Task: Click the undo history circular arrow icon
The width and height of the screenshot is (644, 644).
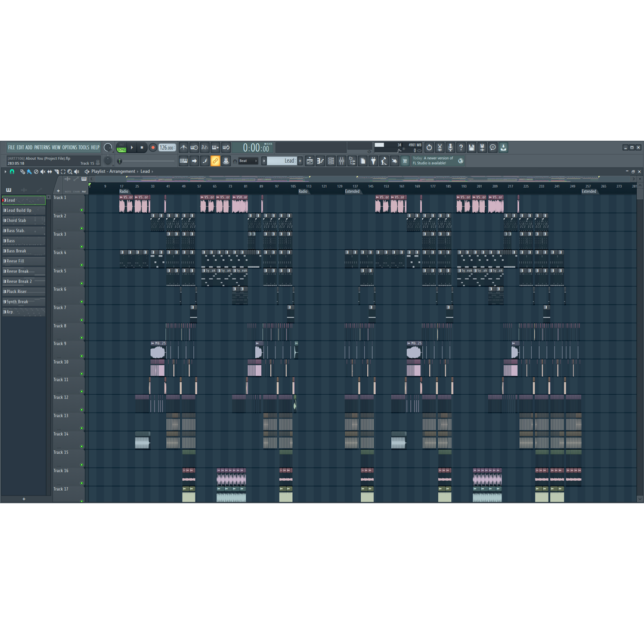Action: (429, 147)
